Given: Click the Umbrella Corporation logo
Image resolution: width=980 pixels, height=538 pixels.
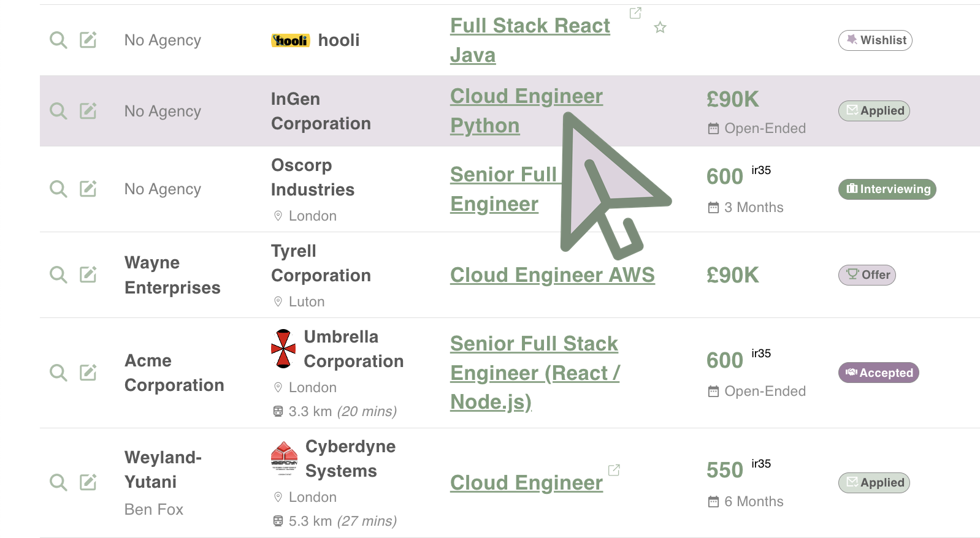Looking at the screenshot, I should tap(283, 349).
